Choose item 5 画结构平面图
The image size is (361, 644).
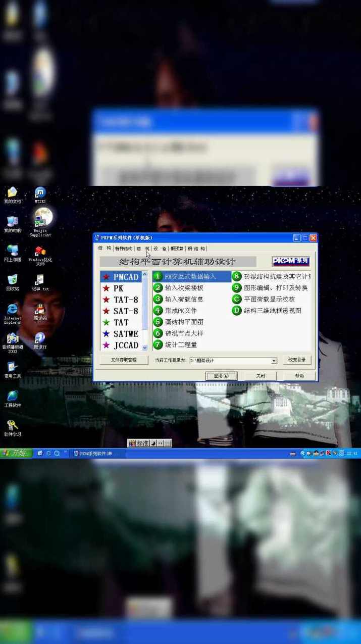coord(179,322)
